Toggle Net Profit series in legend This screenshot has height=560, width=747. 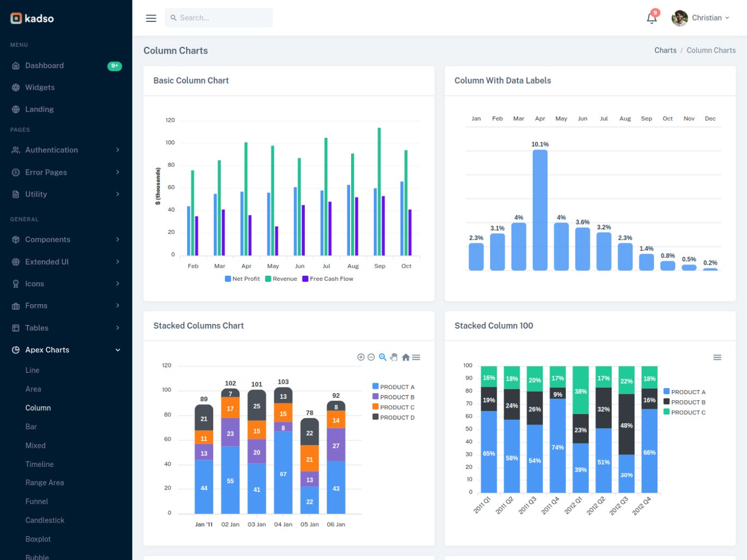tap(242, 279)
